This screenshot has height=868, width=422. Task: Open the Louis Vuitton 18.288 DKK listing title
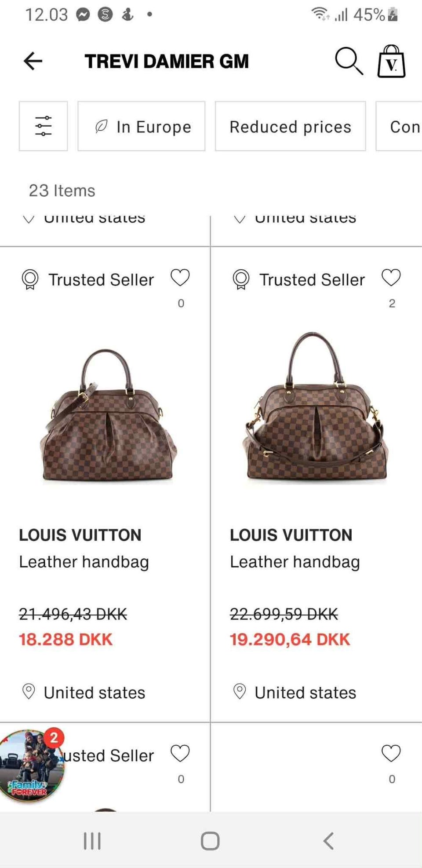tap(80, 535)
